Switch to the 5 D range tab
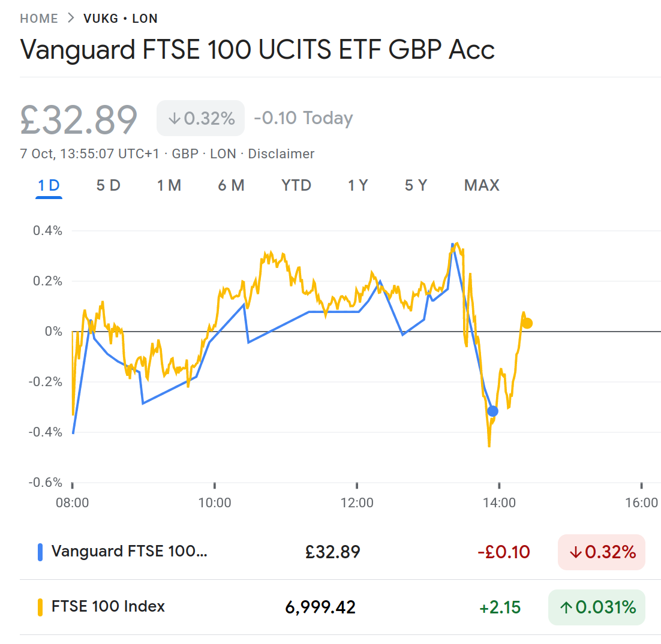The height and width of the screenshot is (644, 661). tap(109, 185)
